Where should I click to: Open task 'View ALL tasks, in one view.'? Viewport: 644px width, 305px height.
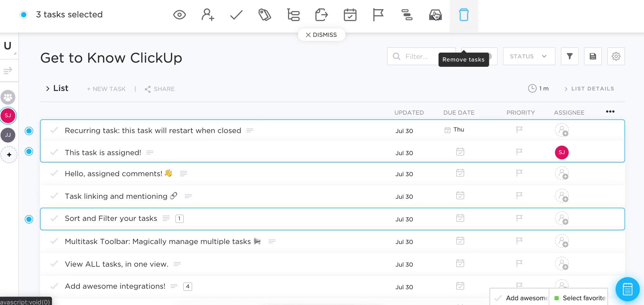116,264
